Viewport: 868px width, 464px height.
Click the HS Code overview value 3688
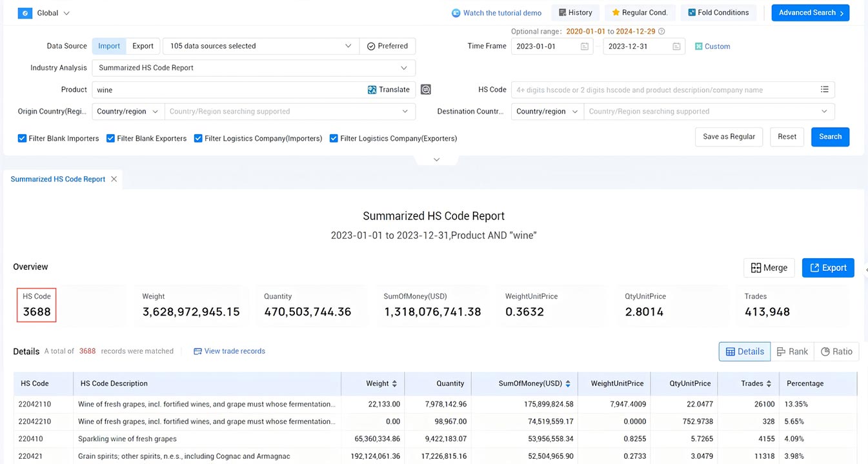click(x=37, y=312)
